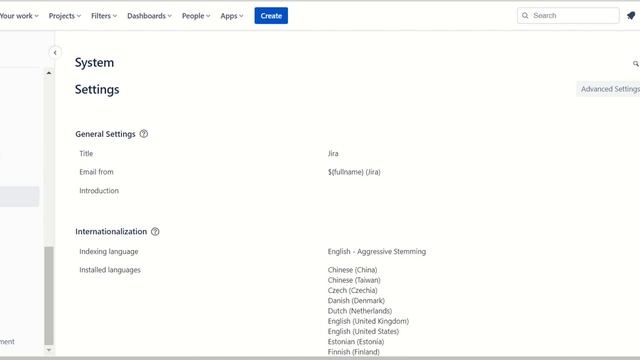Open the Apps dropdown
The width and height of the screenshot is (640, 360).
(x=232, y=16)
